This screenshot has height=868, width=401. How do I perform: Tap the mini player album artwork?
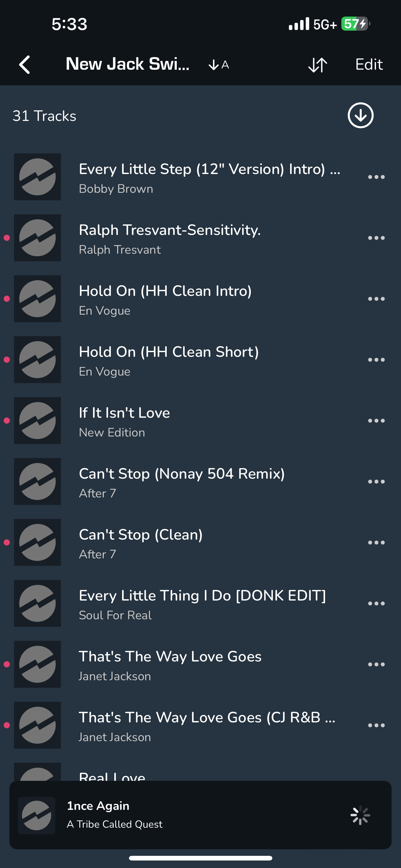(x=36, y=816)
